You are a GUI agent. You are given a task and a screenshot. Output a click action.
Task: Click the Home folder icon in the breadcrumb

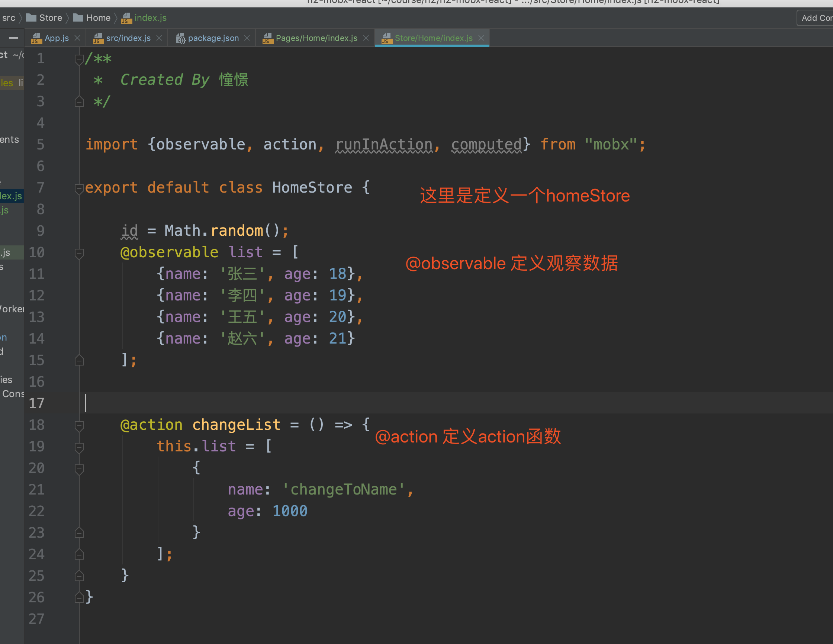pos(78,17)
